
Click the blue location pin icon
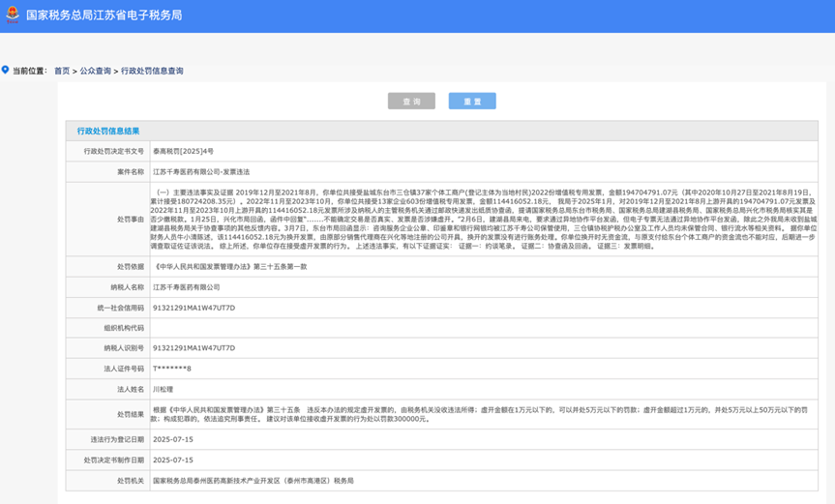[x=6, y=71]
